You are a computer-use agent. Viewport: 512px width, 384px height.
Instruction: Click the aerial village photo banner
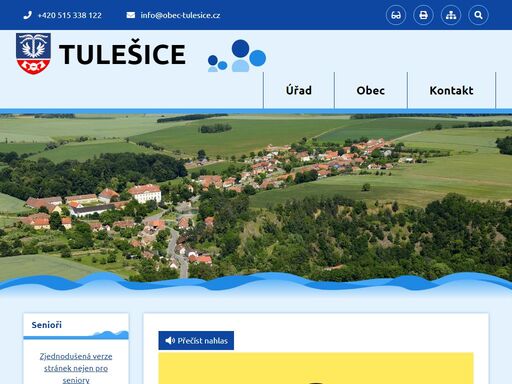click(256, 198)
